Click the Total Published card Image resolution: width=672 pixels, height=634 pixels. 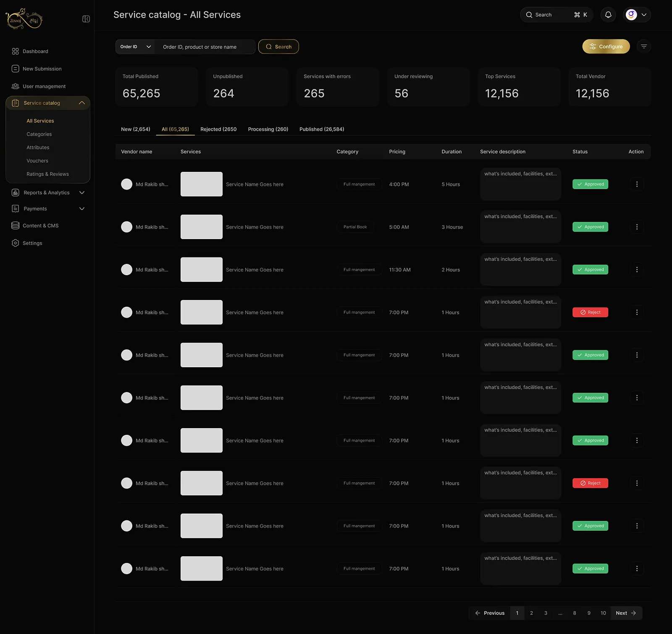tap(156, 87)
